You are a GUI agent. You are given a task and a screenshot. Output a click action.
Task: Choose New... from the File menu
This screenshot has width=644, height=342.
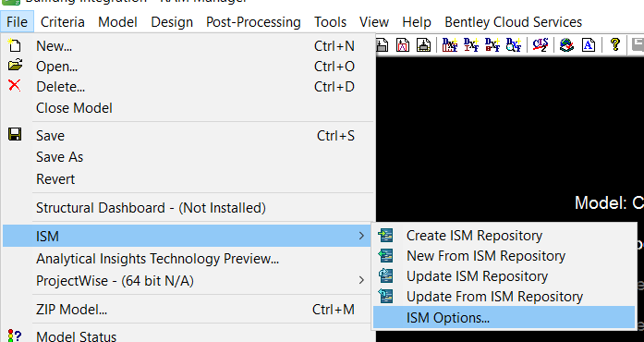(188, 46)
